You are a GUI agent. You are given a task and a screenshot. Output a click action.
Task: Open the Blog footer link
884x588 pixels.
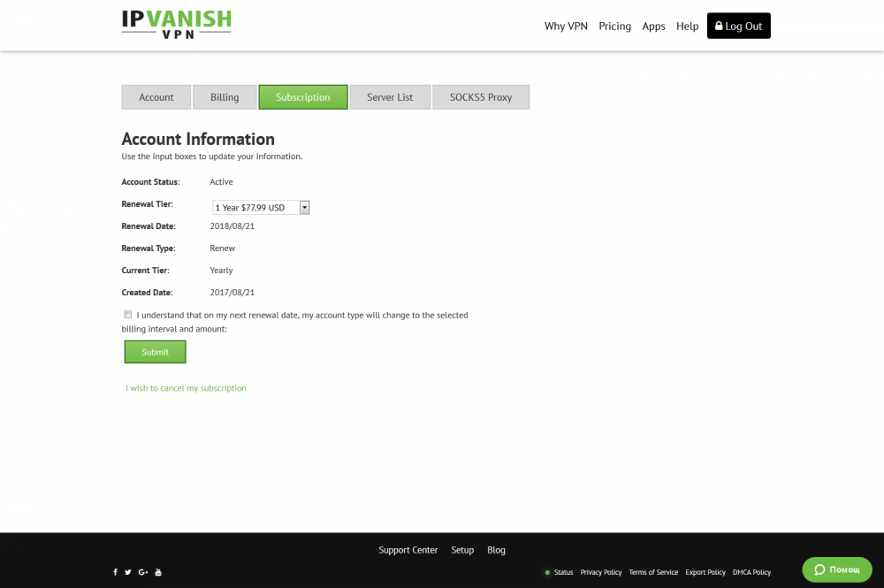point(496,550)
